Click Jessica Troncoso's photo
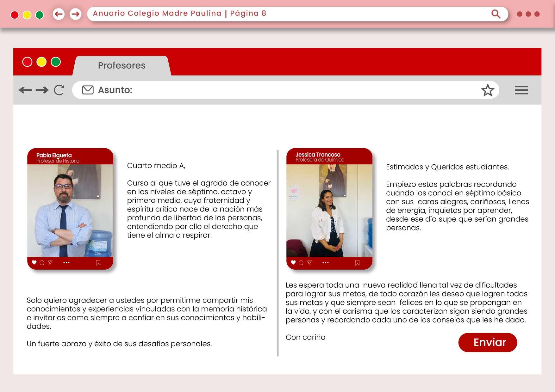 (x=329, y=211)
